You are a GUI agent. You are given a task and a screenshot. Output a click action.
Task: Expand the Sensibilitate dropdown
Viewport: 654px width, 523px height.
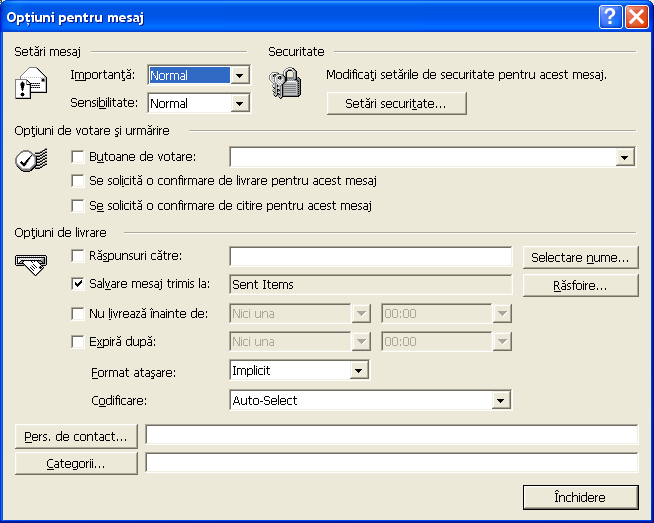(x=239, y=103)
